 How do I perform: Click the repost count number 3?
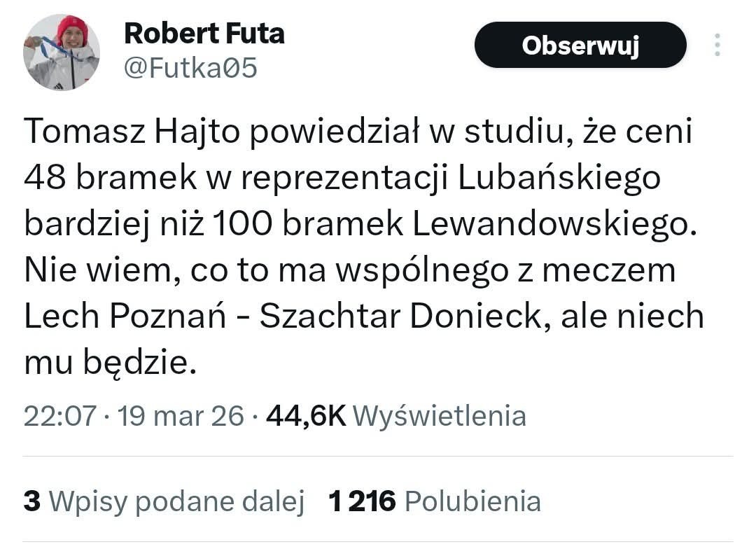[31, 501]
